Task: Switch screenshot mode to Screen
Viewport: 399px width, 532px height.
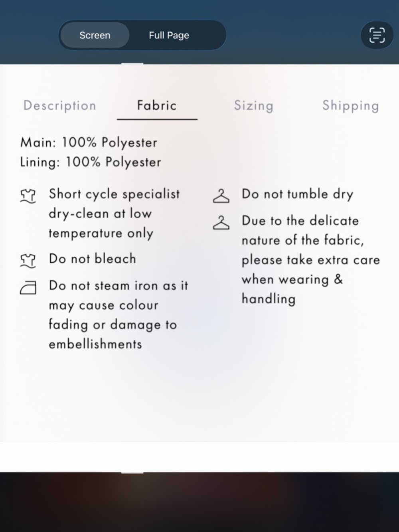Action: coord(95,35)
